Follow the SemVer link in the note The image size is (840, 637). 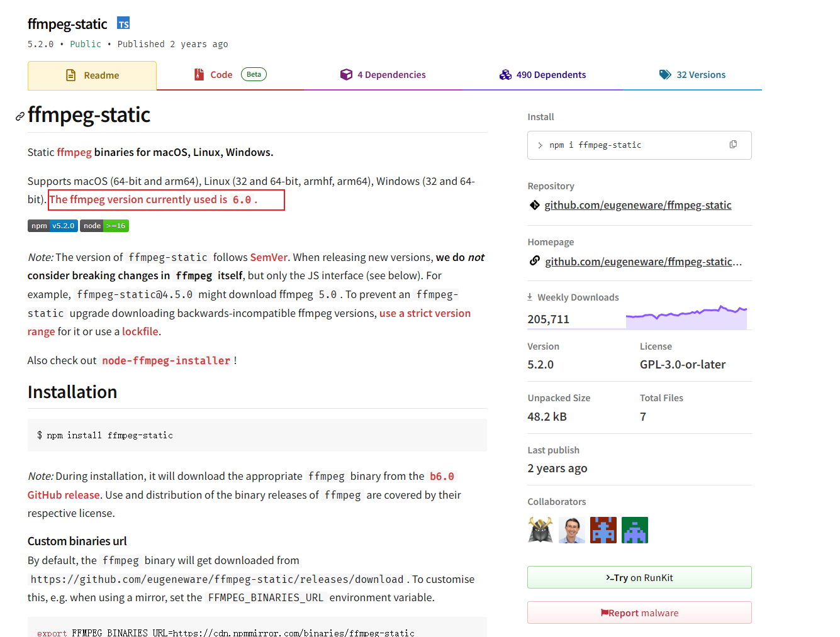pos(269,257)
